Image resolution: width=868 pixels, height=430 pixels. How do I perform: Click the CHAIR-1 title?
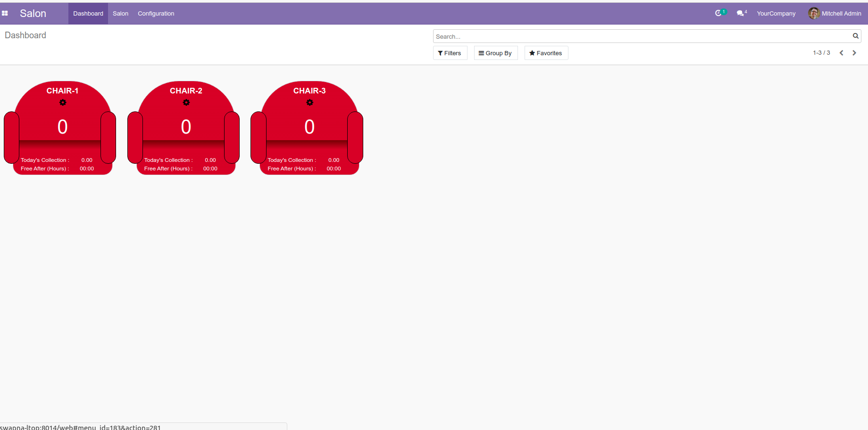click(x=62, y=91)
